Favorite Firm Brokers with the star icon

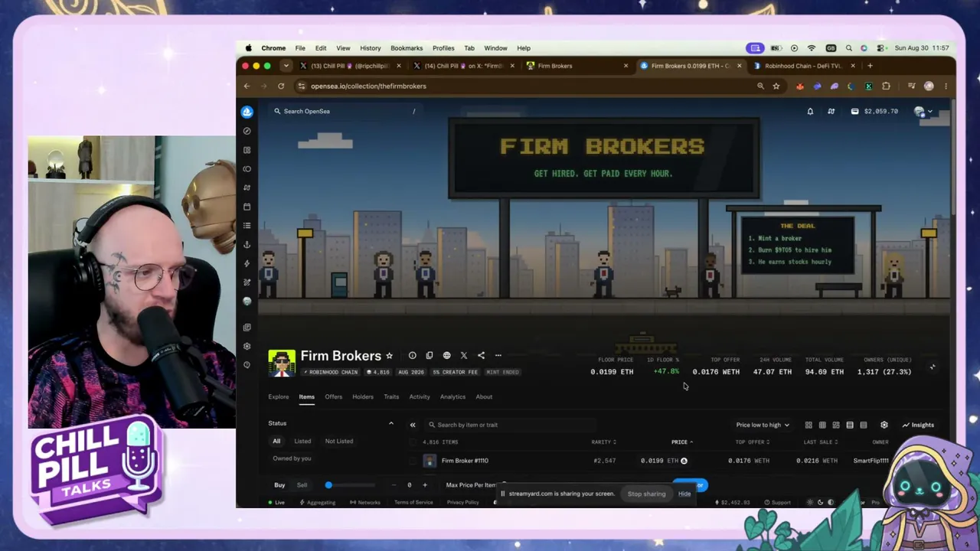[389, 356]
